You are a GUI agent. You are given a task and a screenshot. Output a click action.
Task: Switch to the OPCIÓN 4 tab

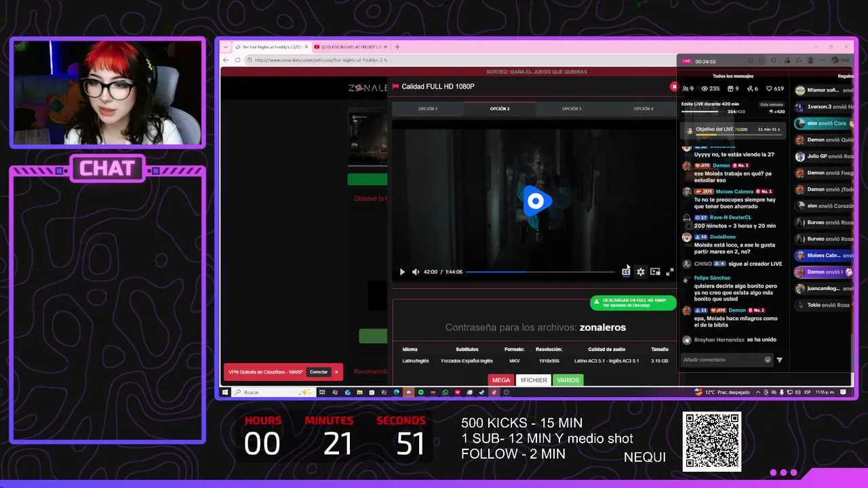[644, 108]
